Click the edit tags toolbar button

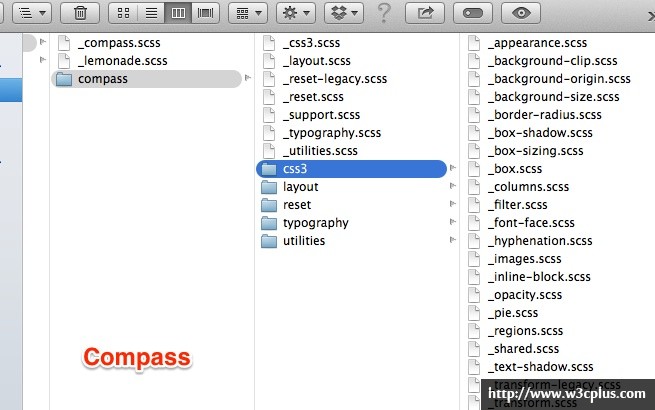pyautogui.click(x=473, y=13)
